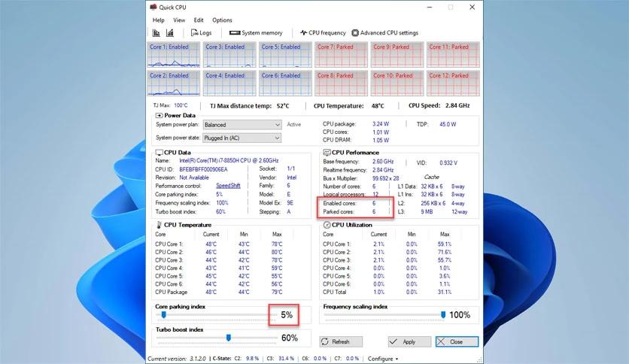629x364 pixels.
Task: Open the Help menu
Action: [159, 20]
